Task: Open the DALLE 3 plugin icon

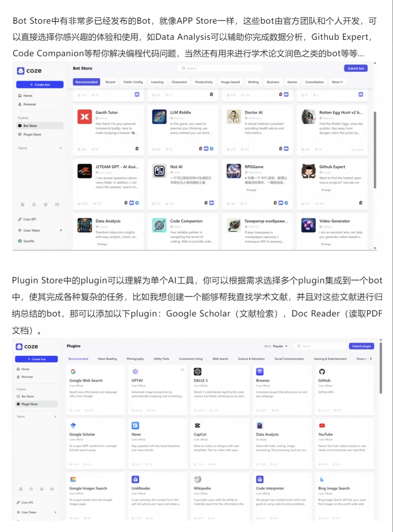Action: pyautogui.click(x=198, y=372)
